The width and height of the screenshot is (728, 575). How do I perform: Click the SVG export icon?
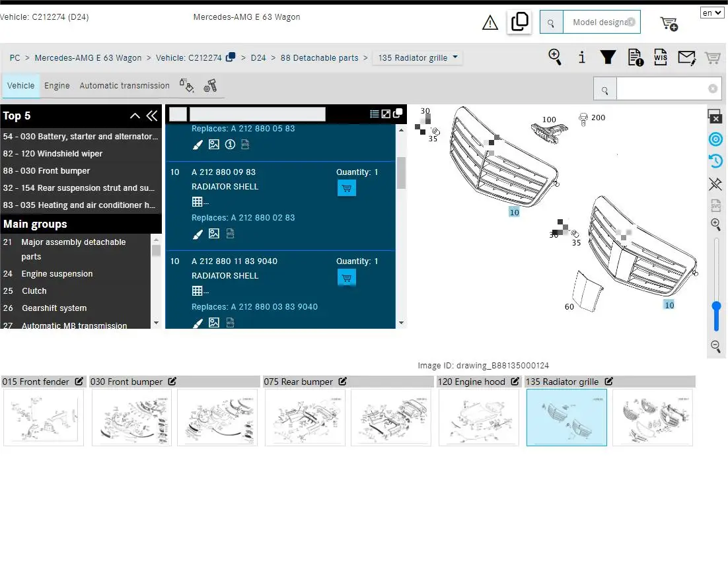(715, 205)
